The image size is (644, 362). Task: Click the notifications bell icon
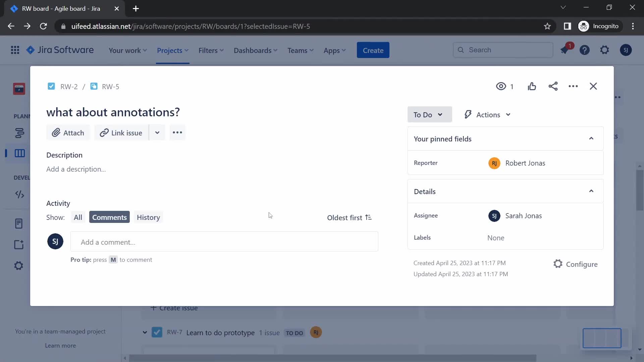pyautogui.click(x=565, y=50)
